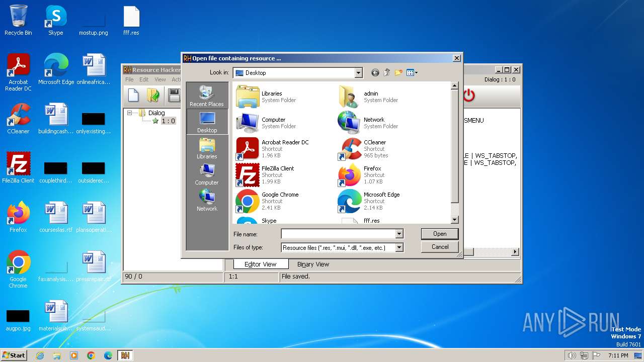The width and height of the screenshot is (644, 362).
Task: Click Save icon in Resource Hacker toolbar
Action: point(174,95)
